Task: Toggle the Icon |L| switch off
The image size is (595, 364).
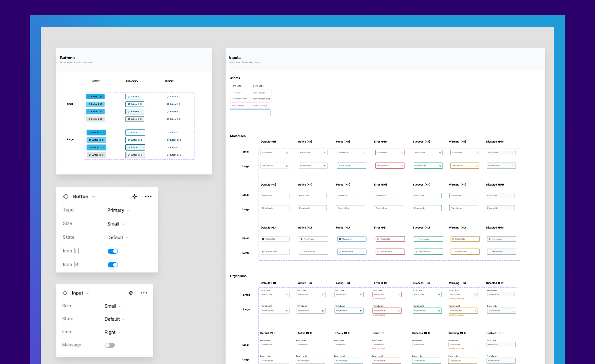Action: pyautogui.click(x=113, y=251)
